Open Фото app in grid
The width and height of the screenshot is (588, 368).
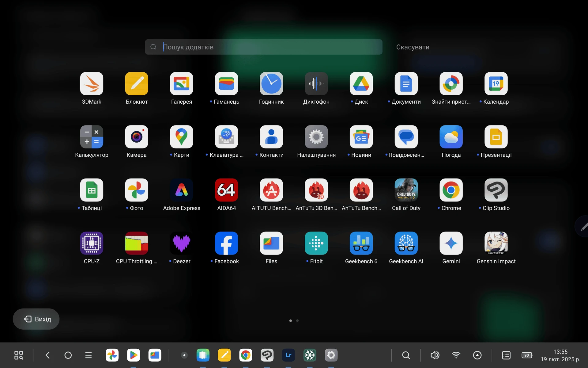click(137, 190)
